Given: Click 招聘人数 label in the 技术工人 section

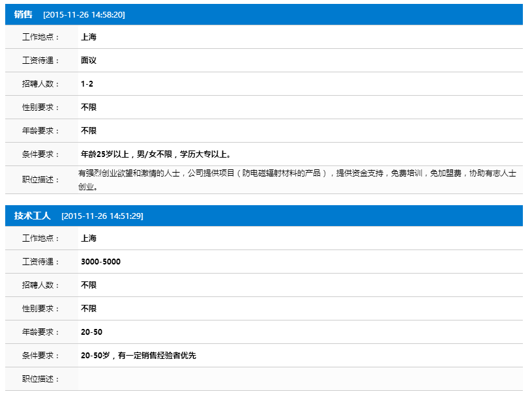Looking at the screenshot, I should (40, 285).
